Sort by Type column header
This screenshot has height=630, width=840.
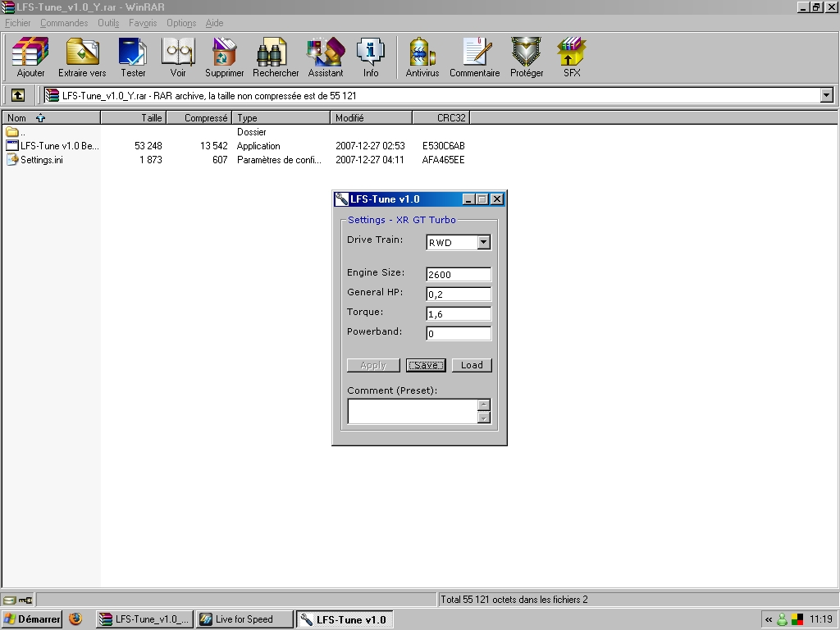281,118
